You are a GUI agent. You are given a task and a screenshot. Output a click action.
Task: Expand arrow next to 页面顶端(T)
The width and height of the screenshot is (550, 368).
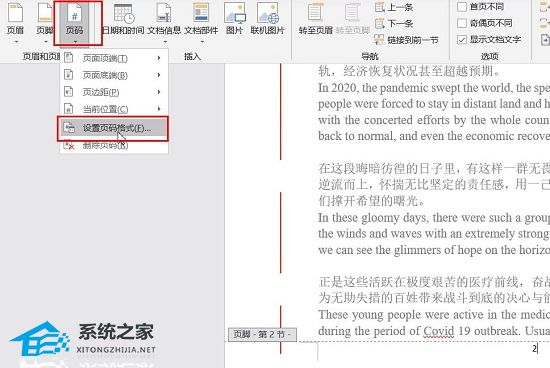click(x=159, y=58)
